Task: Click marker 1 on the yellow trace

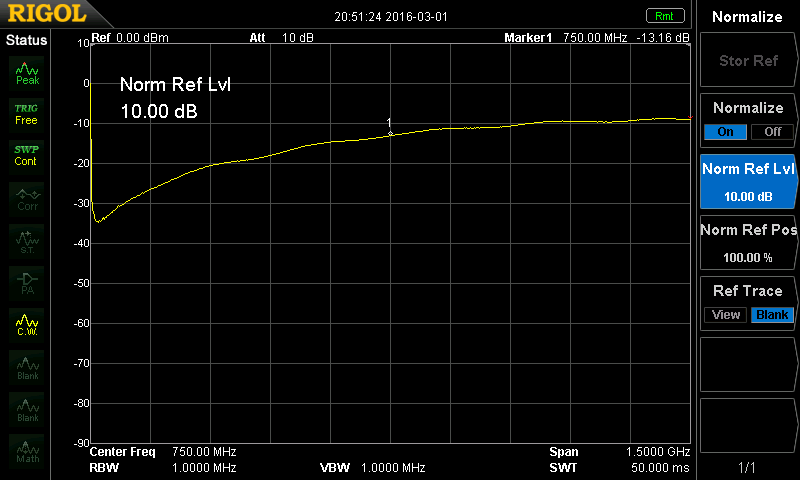Action: click(390, 133)
